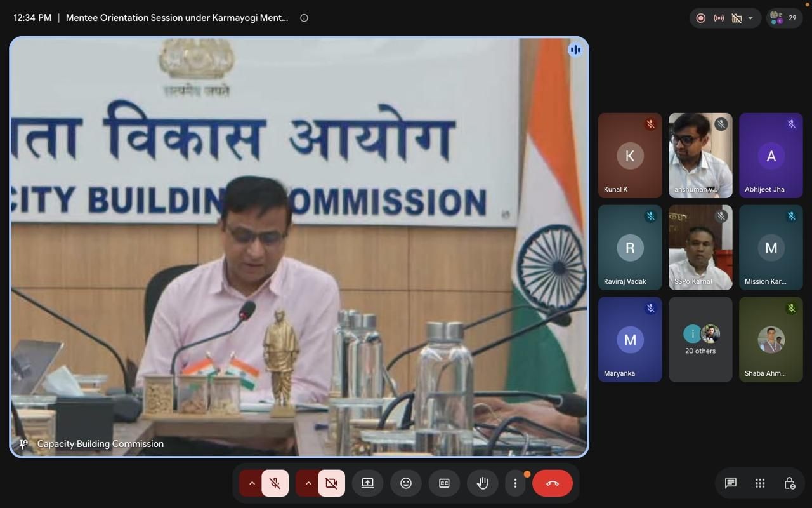The height and width of the screenshot is (508, 812).
Task: Click the recording indicator icon
Action: (x=700, y=18)
